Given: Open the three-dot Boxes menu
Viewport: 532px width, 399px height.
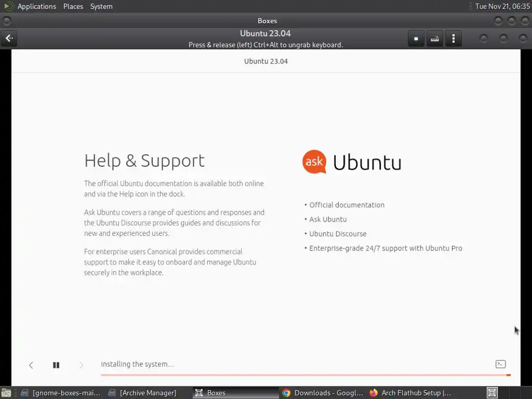Looking at the screenshot, I should click(x=453, y=38).
